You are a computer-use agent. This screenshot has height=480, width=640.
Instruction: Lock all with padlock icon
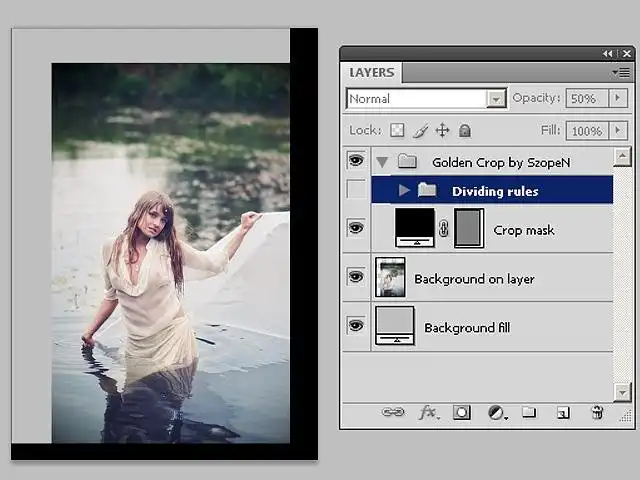coord(465,131)
